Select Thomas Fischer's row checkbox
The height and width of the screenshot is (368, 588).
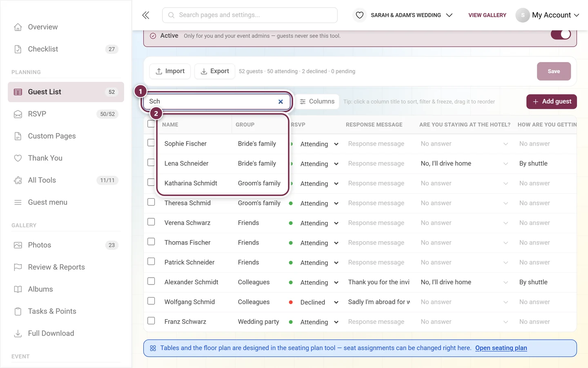151,242
